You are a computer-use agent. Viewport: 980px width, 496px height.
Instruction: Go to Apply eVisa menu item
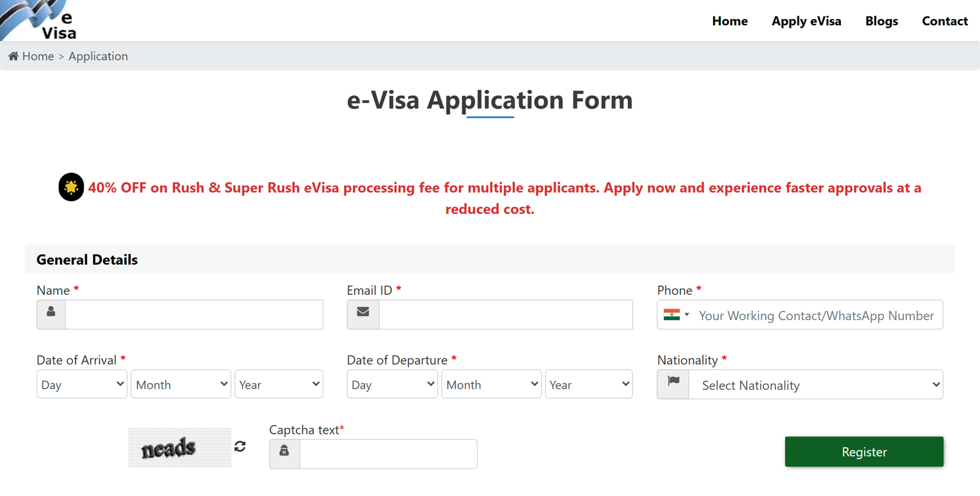(x=806, y=21)
